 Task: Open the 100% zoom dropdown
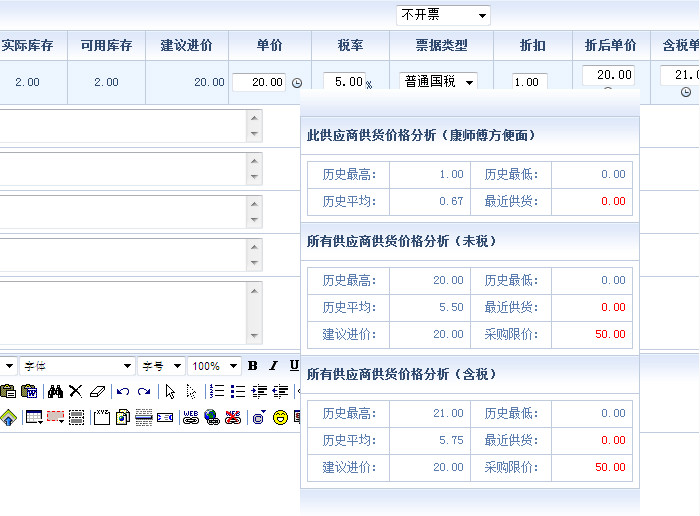point(214,366)
